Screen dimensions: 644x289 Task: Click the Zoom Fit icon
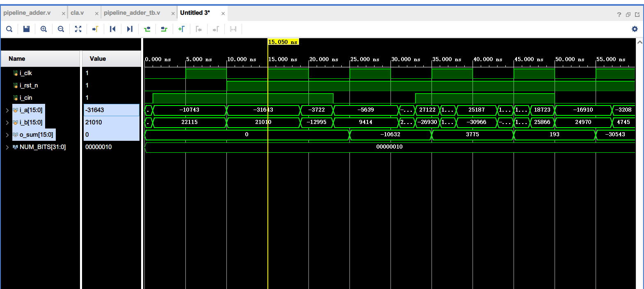click(x=78, y=29)
